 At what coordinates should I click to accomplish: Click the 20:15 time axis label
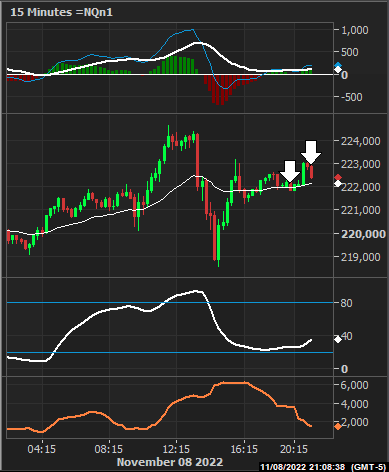(294, 449)
